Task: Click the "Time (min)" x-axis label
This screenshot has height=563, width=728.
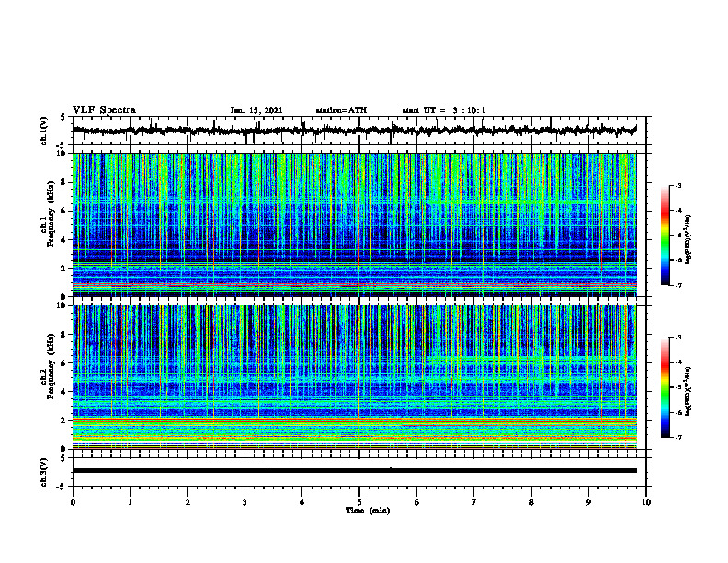Action: (x=368, y=511)
